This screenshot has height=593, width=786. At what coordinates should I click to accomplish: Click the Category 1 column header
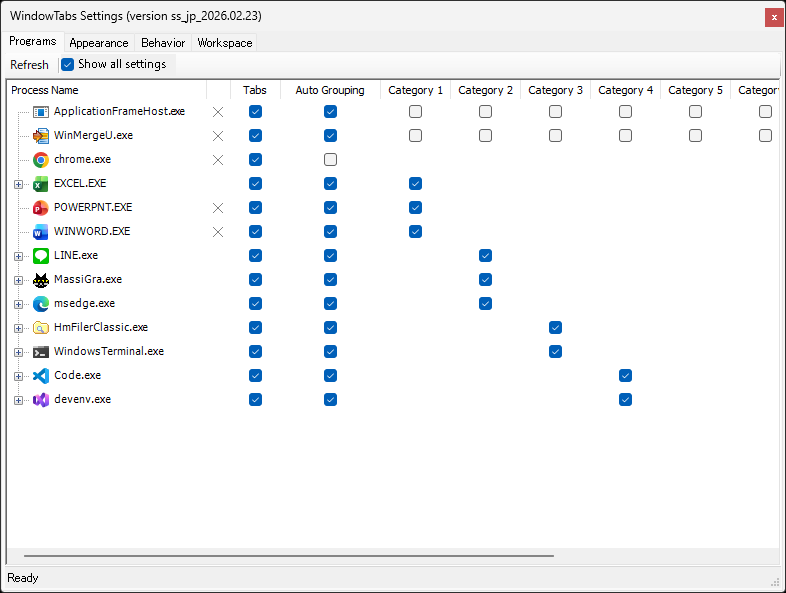tap(416, 90)
